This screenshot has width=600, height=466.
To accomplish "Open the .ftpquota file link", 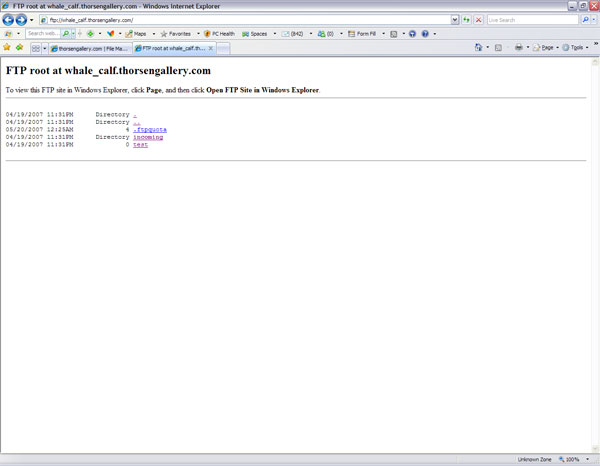I will coord(150,129).
